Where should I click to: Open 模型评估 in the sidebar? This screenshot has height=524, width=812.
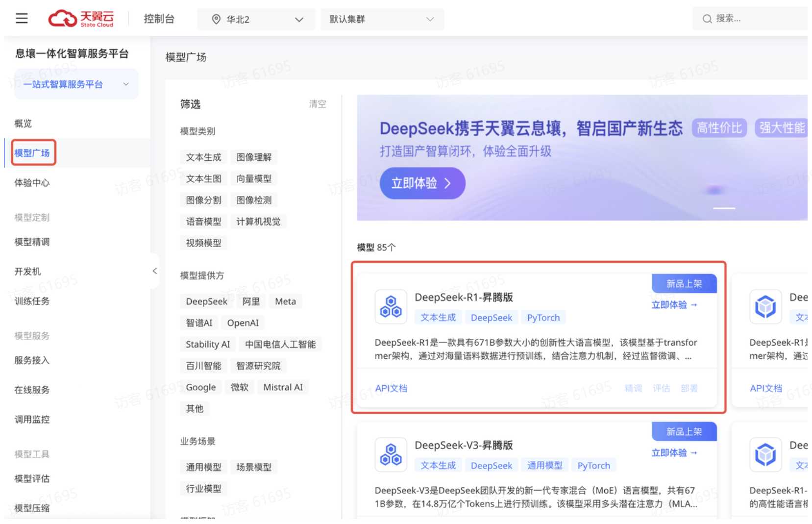(32, 478)
